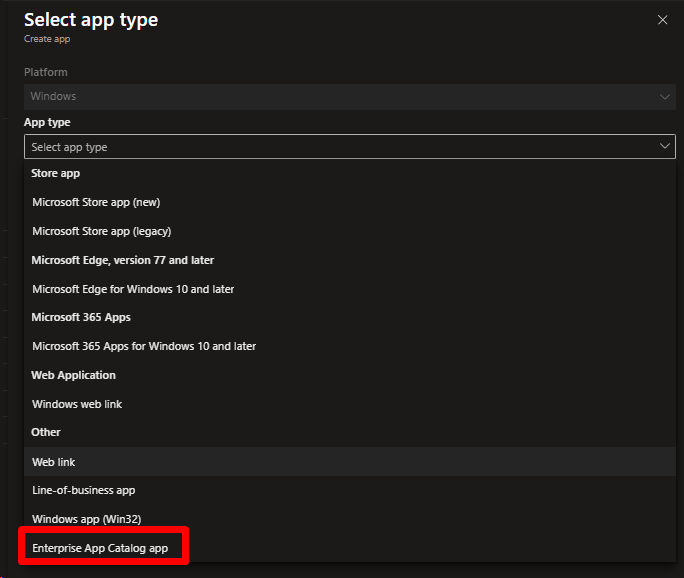Select Enterprise App Catalog app
The height and width of the screenshot is (578, 684).
[350, 548]
